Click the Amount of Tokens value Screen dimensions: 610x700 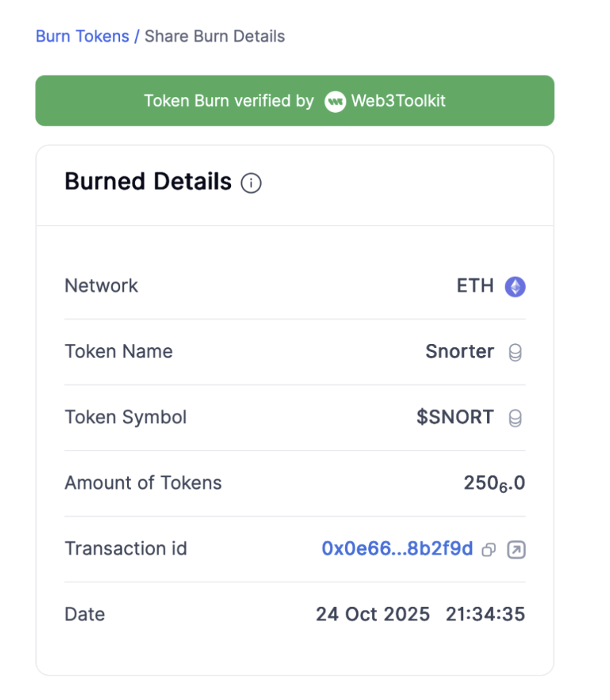coord(494,483)
